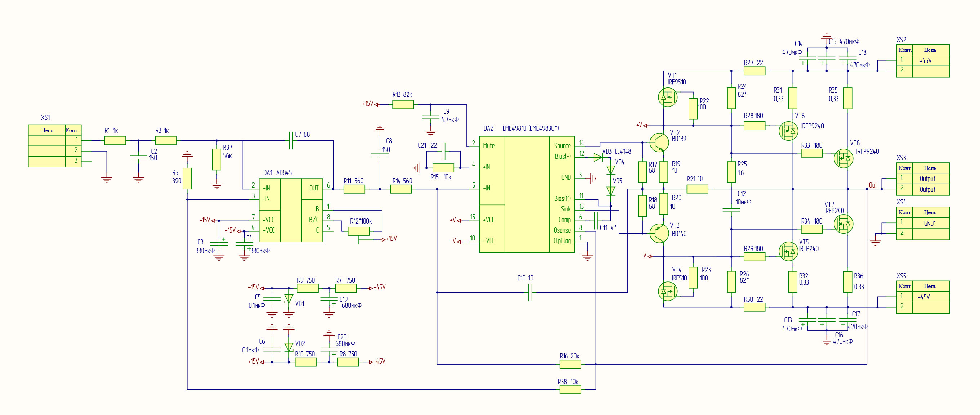Click the VT3 BD140 transistor symbol
Image resolution: width=980 pixels, height=415 pixels.
click(659, 233)
